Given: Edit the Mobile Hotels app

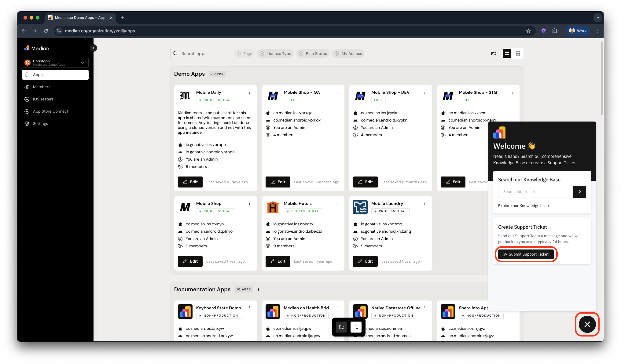Looking at the screenshot, I should coord(278,261).
